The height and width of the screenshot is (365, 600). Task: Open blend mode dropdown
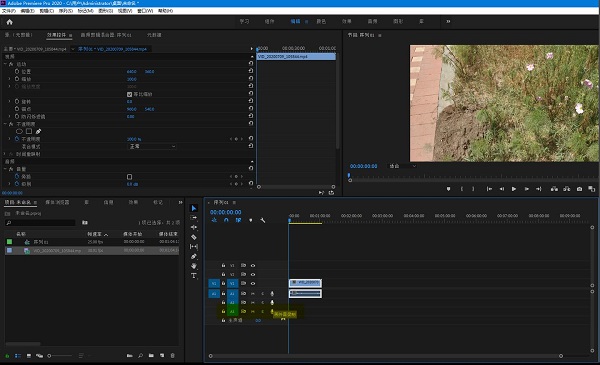point(152,147)
